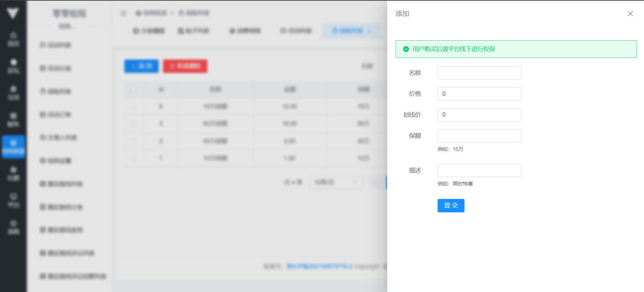The width and height of the screenshot is (644, 292).
Task: Click the 保额 input field
Action: click(x=479, y=136)
